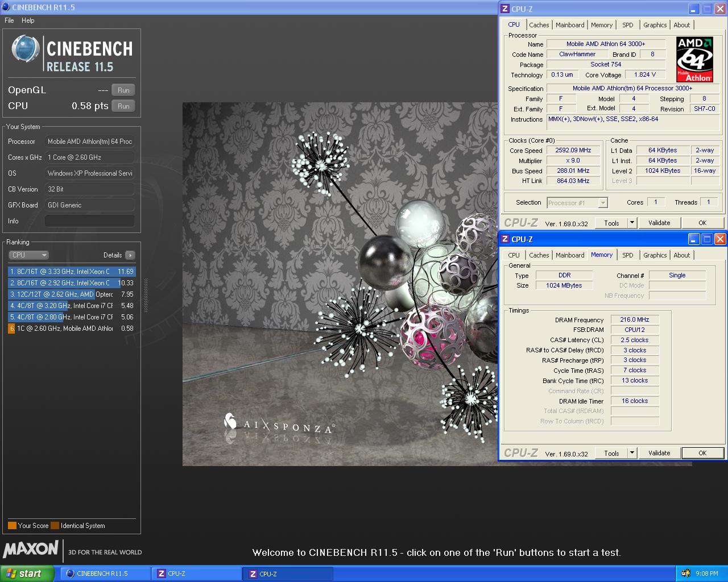The height and width of the screenshot is (582, 728).
Task: Select ranking row 12C/12T AMD Opteron
Action: point(72,294)
